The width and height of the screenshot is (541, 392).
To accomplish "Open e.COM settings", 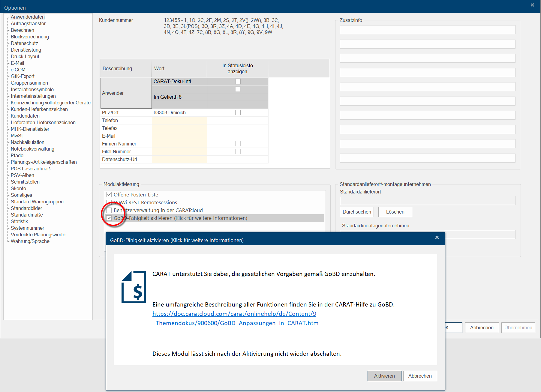I will (18, 70).
